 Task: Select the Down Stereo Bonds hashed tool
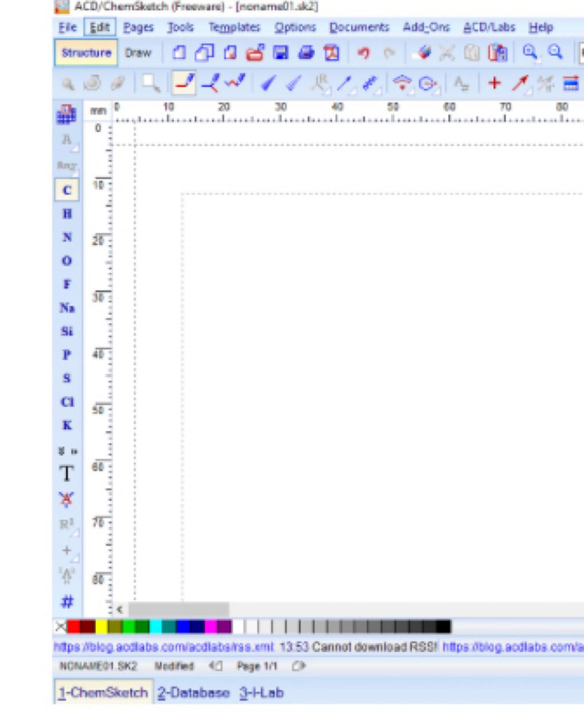tap(293, 84)
